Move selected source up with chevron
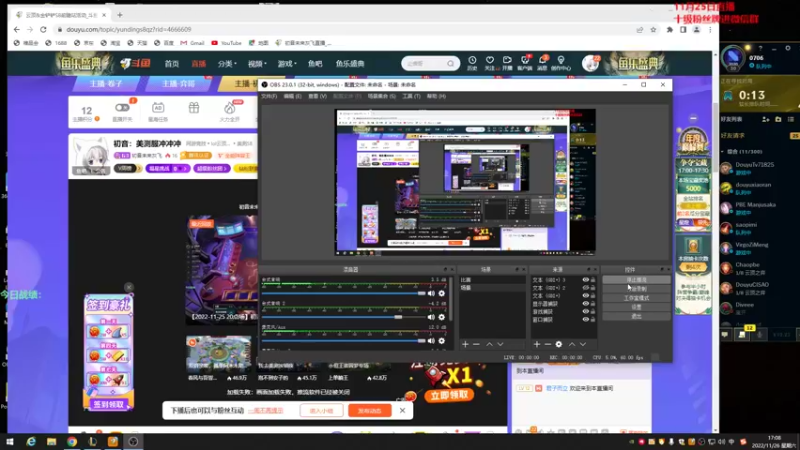Screen dimensions: 800x450 [x=572, y=344]
